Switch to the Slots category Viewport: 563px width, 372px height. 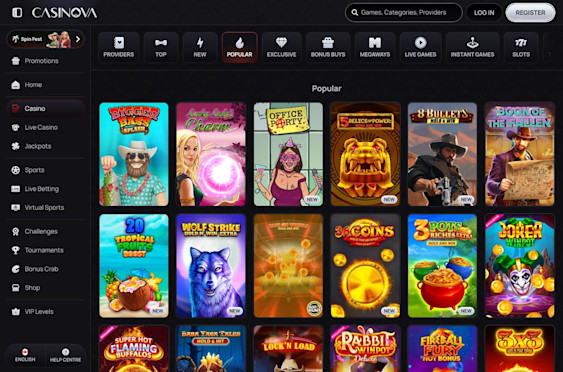pos(521,47)
